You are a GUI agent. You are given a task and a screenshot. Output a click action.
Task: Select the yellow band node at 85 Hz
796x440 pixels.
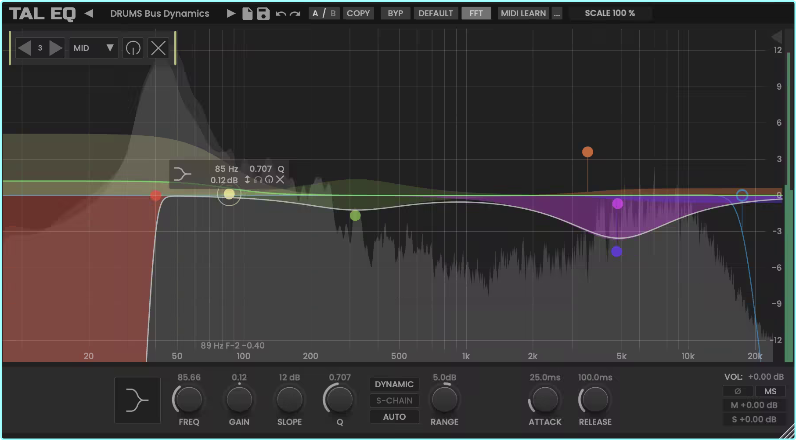(229, 194)
